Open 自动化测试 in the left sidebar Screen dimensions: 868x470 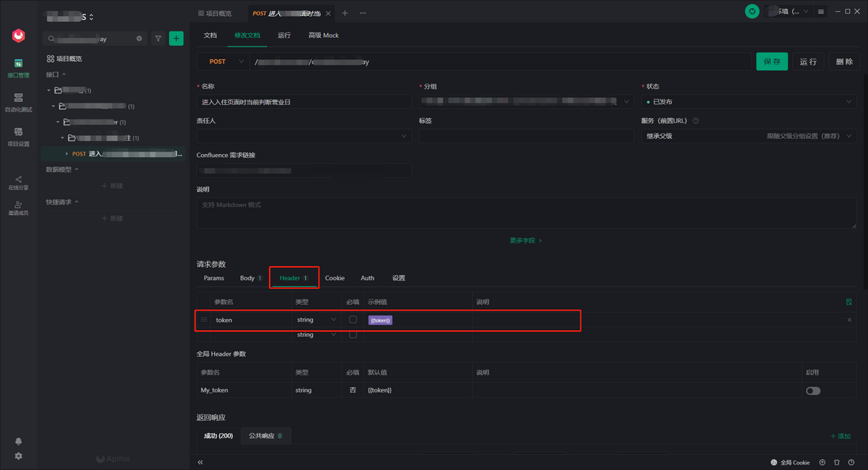(x=18, y=103)
